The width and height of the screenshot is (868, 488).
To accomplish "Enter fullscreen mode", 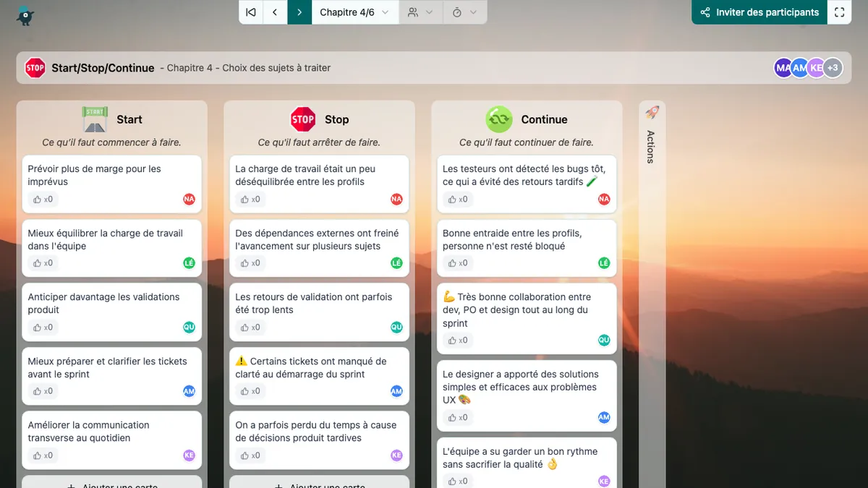I will (x=839, y=12).
